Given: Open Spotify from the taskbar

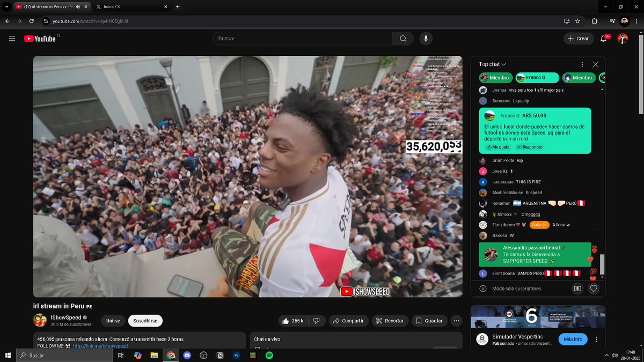Looking at the screenshot, I should click(x=269, y=355).
